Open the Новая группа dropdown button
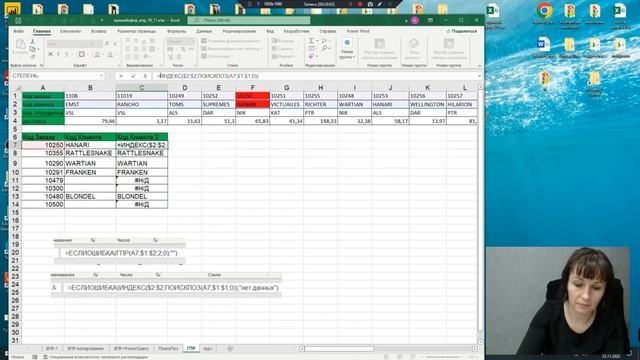 pyautogui.click(x=347, y=49)
